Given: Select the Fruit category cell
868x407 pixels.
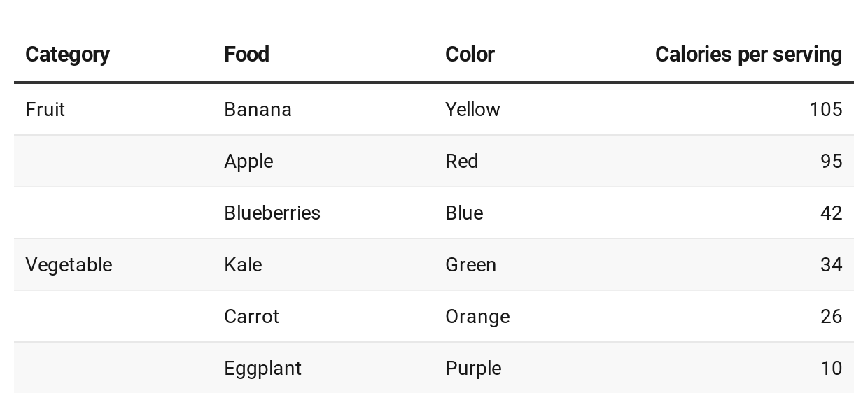Looking at the screenshot, I should pos(45,110).
